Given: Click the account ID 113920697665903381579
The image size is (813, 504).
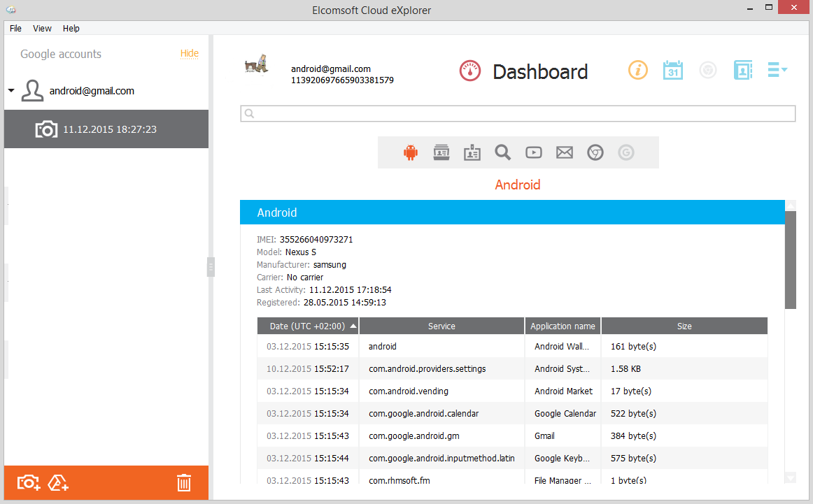Looking at the screenshot, I should (x=342, y=80).
